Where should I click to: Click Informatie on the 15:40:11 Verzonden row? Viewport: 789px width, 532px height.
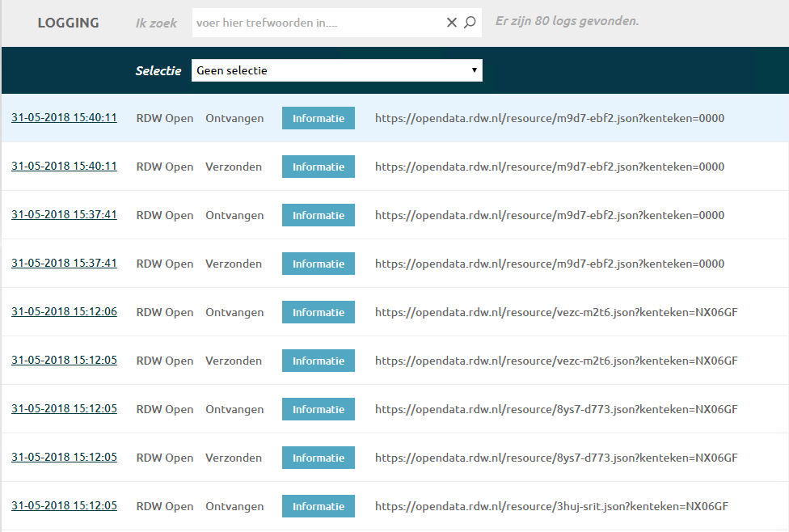pyautogui.click(x=319, y=167)
